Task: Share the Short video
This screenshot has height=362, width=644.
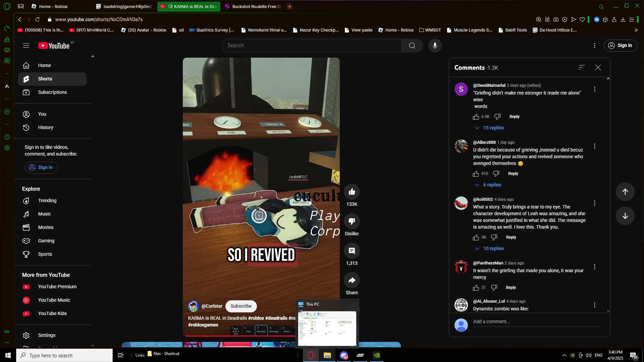Action: 352,280
